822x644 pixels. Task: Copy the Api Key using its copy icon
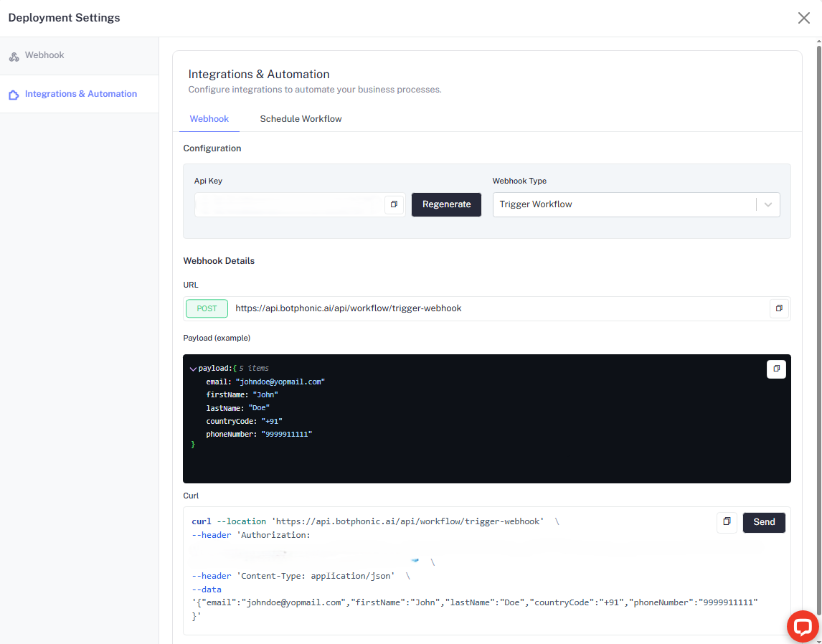coord(394,204)
